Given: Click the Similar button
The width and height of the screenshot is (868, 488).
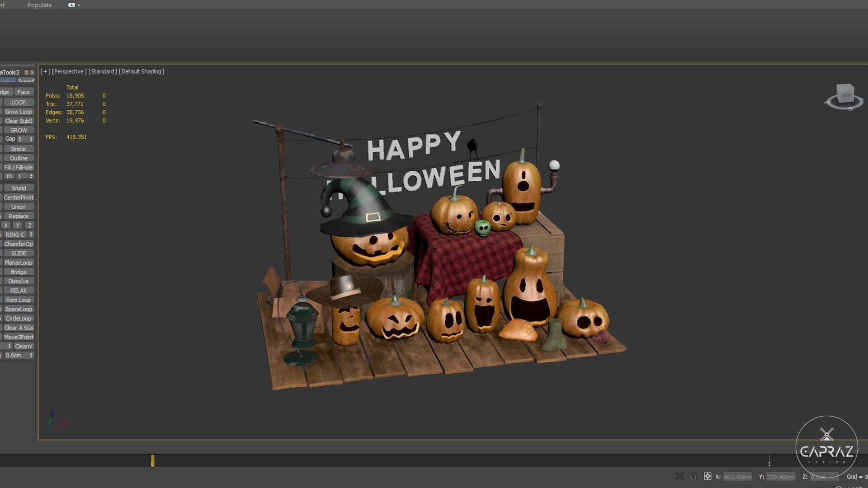Looking at the screenshot, I should tap(19, 149).
